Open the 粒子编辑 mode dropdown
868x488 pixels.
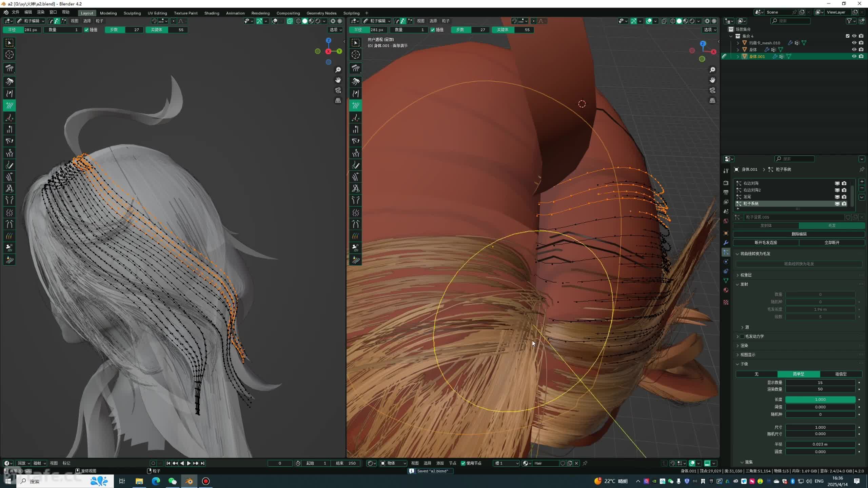click(x=31, y=21)
